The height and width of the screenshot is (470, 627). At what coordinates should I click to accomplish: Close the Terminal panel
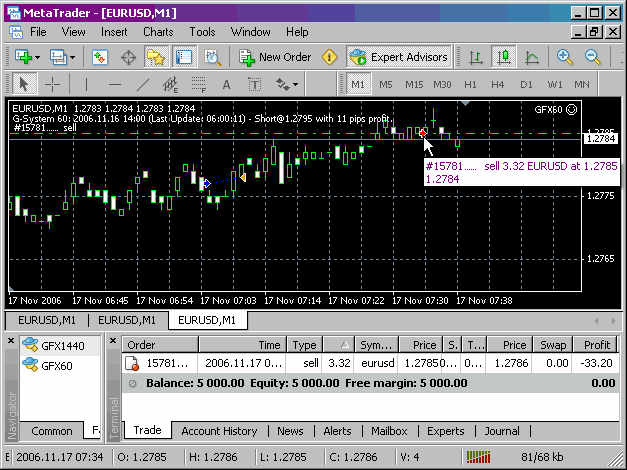point(113,341)
